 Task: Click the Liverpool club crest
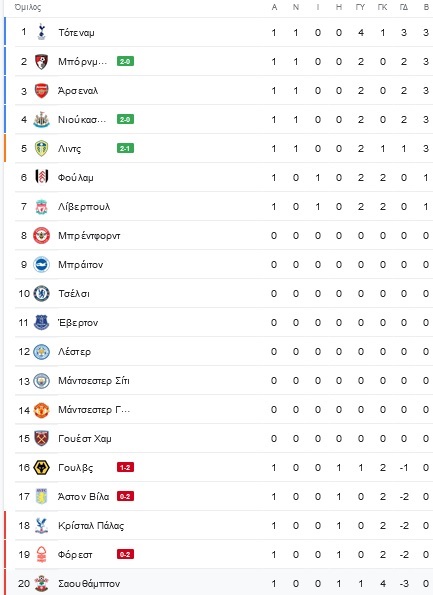pos(41,207)
